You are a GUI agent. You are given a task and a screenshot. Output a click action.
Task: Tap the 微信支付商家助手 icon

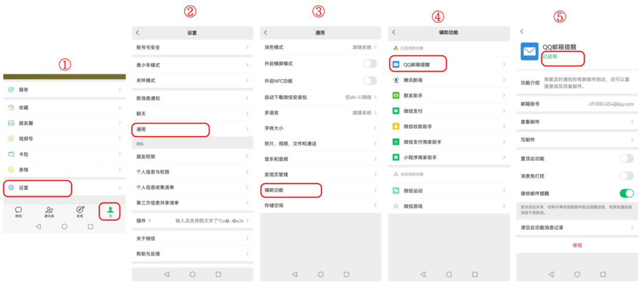tap(396, 142)
